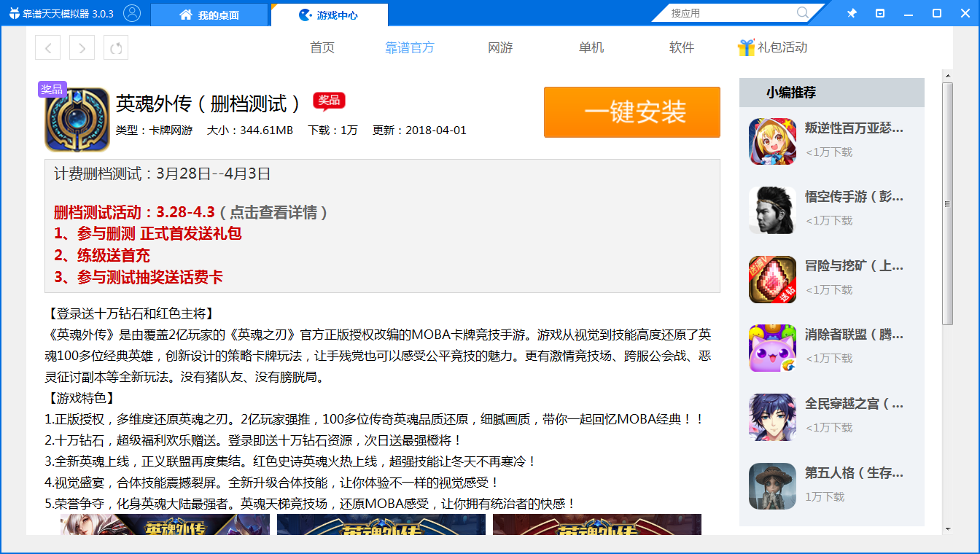The height and width of the screenshot is (554, 980).
Task: Open the middle game screenshot thumbnail
Action: [x=381, y=524]
